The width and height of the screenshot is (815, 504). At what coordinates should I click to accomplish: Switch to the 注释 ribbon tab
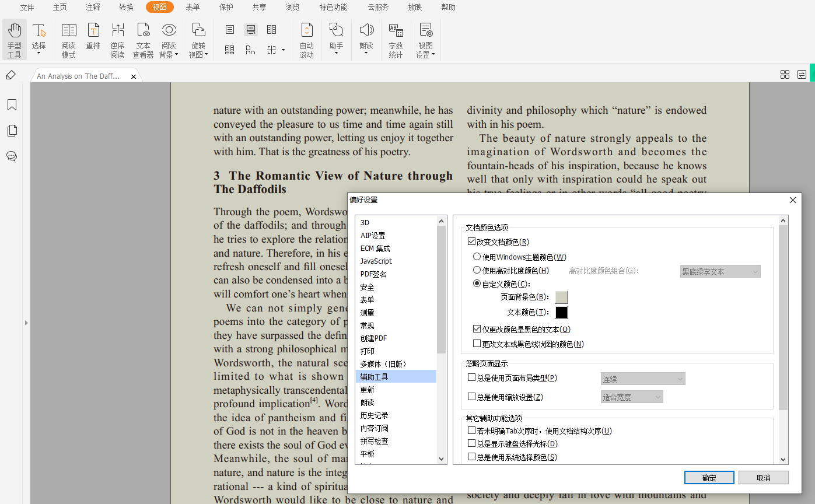pyautogui.click(x=93, y=8)
